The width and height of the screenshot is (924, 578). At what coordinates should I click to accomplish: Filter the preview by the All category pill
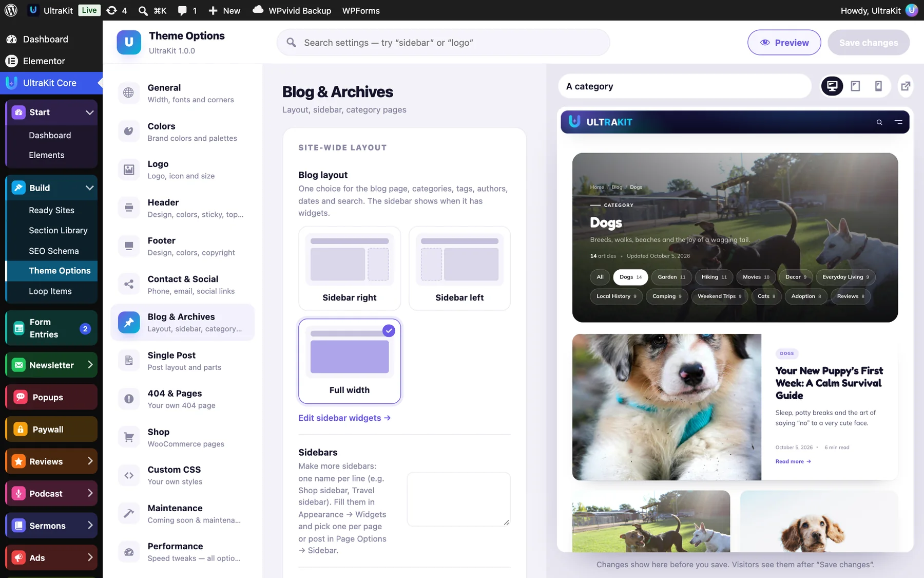(x=600, y=277)
